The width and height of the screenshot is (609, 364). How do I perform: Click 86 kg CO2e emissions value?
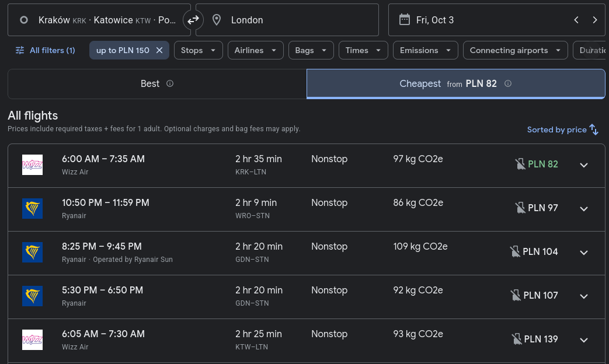point(418,203)
